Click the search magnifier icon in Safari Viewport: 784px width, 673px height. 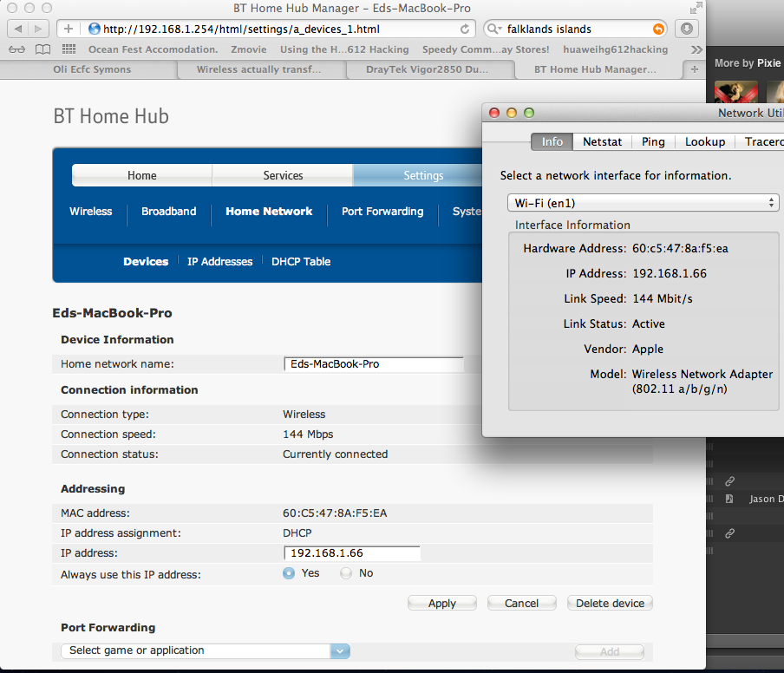tap(493, 29)
